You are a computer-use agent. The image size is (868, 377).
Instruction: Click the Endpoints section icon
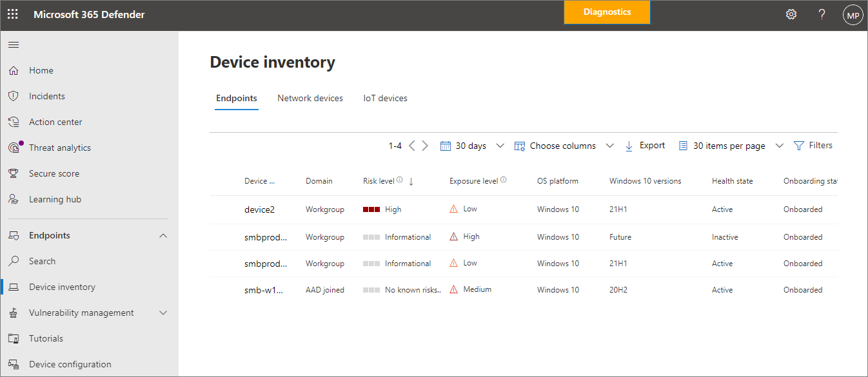(x=14, y=235)
